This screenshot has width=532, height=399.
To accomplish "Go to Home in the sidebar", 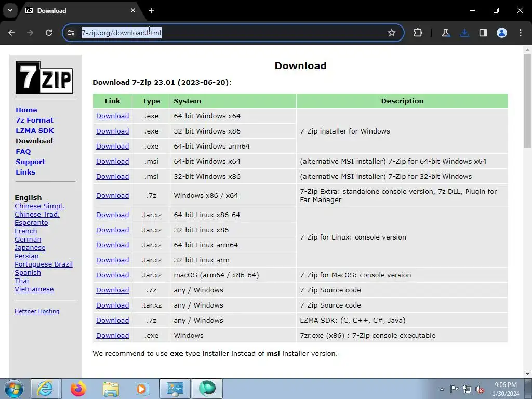I will click(x=26, y=110).
